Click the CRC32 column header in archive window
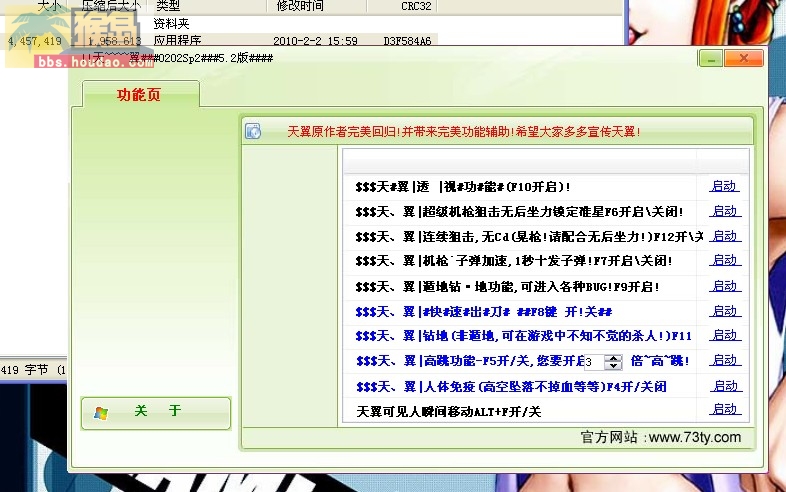786x492 pixels. click(416, 6)
